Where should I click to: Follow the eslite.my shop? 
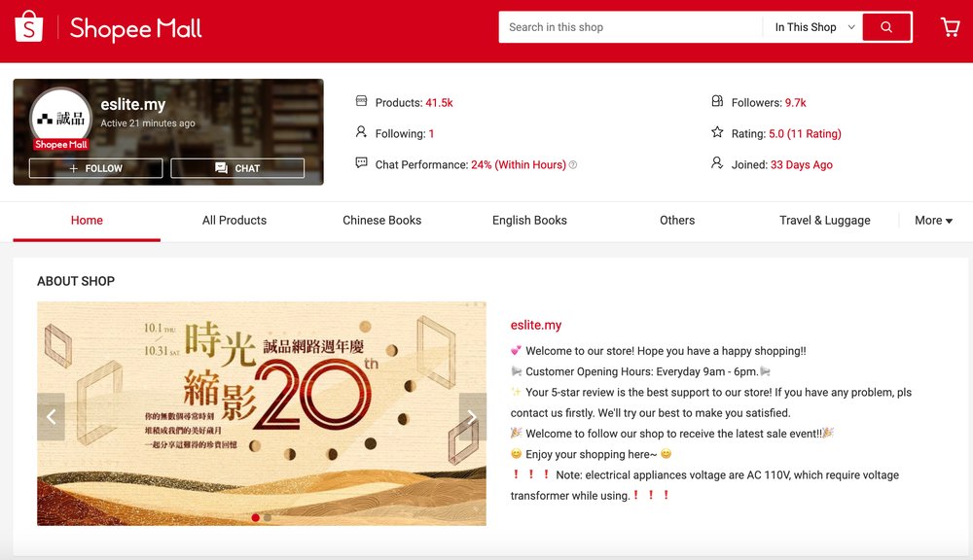pos(95,168)
